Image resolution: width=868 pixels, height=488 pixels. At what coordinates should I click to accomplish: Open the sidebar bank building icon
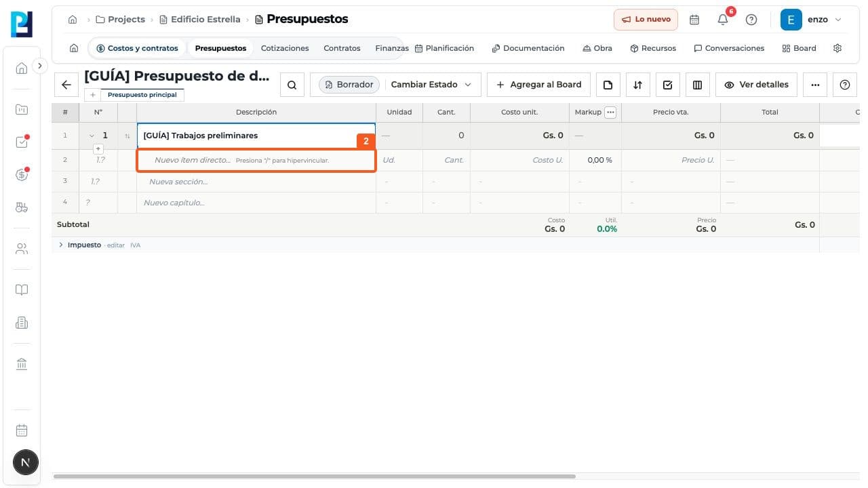tap(22, 365)
